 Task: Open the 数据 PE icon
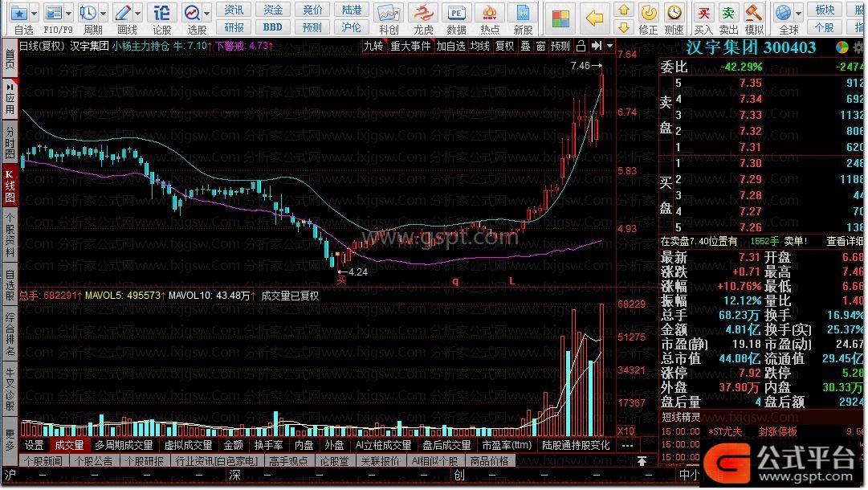coord(456,13)
